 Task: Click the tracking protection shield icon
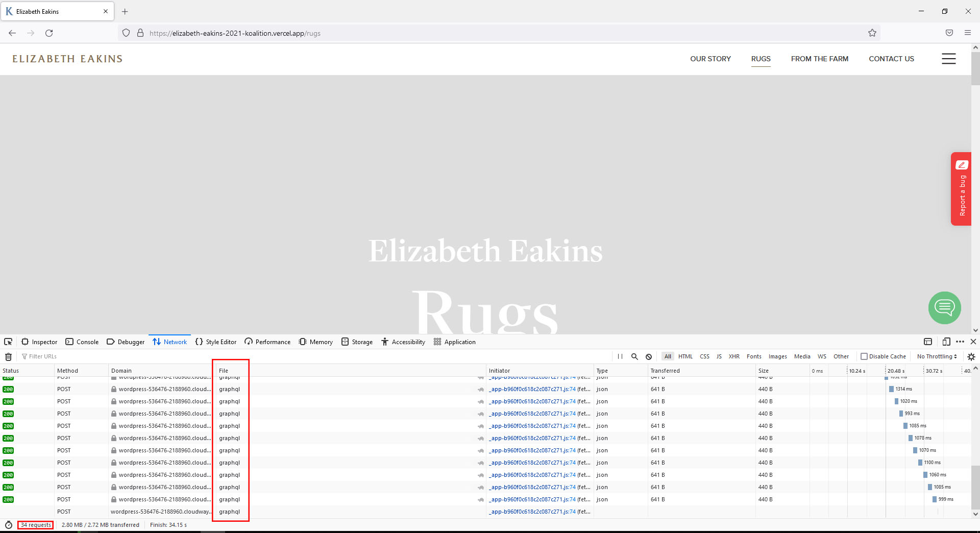point(126,33)
